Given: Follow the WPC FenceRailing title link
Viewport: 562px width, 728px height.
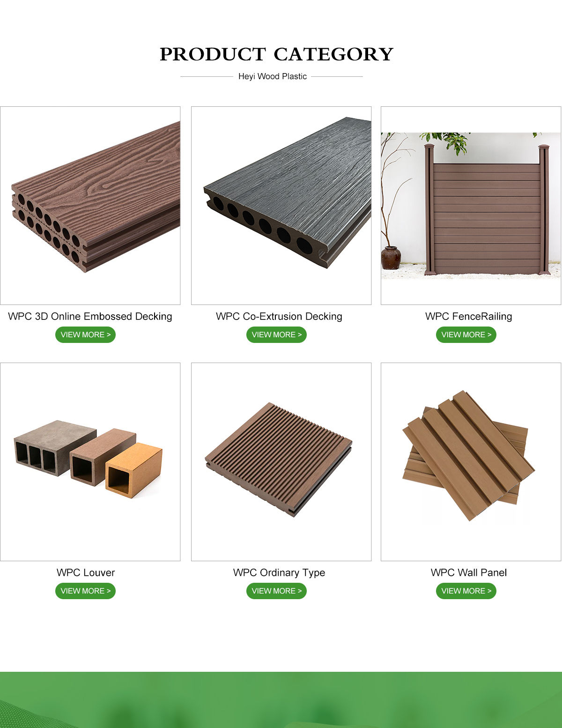Looking at the screenshot, I should pos(469,317).
